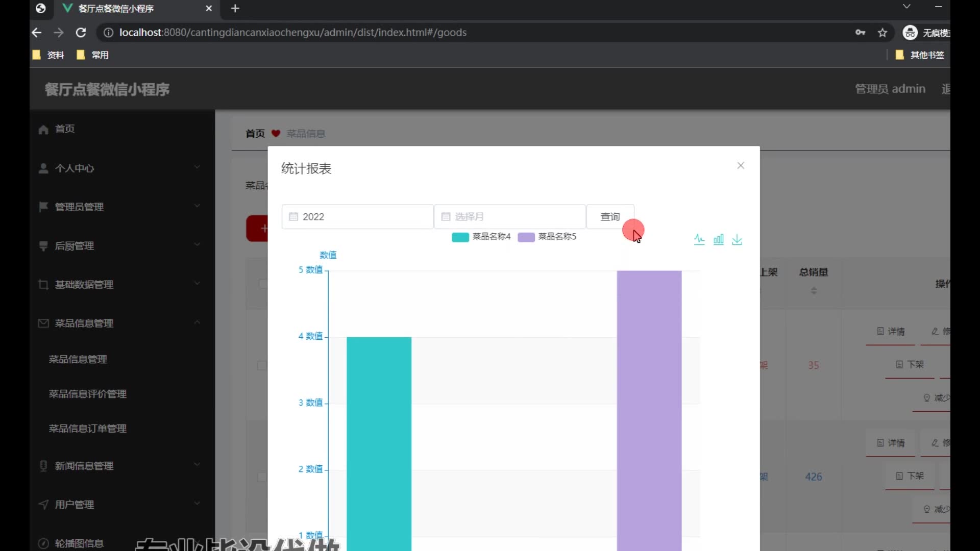The width and height of the screenshot is (980, 551).
Task: Save chart as image download icon
Action: [737, 239]
